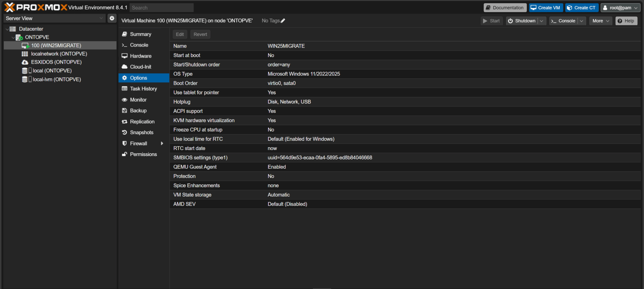Click the Create VM button

[545, 8]
